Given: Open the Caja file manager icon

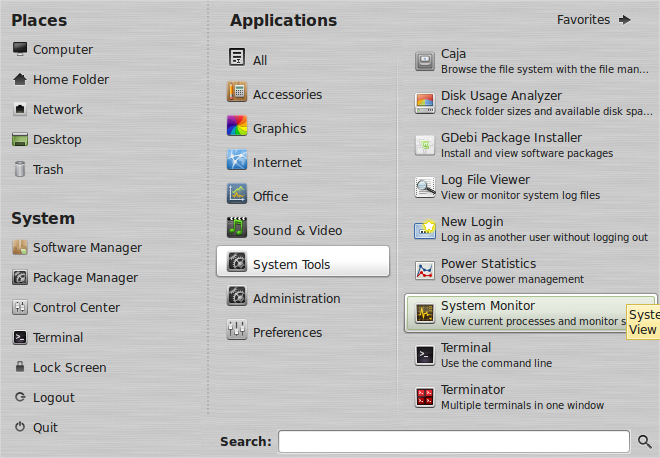Looking at the screenshot, I should pos(425,61).
